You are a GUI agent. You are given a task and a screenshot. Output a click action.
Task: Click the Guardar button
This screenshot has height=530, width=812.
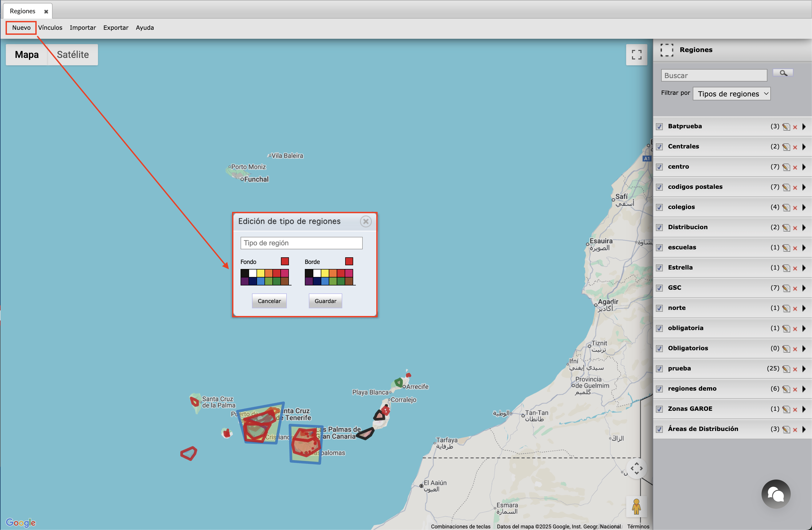(x=325, y=301)
